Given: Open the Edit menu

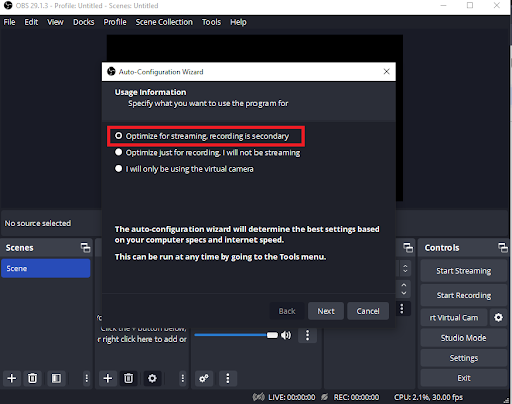Looking at the screenshot, I should [x=31, y=22].
